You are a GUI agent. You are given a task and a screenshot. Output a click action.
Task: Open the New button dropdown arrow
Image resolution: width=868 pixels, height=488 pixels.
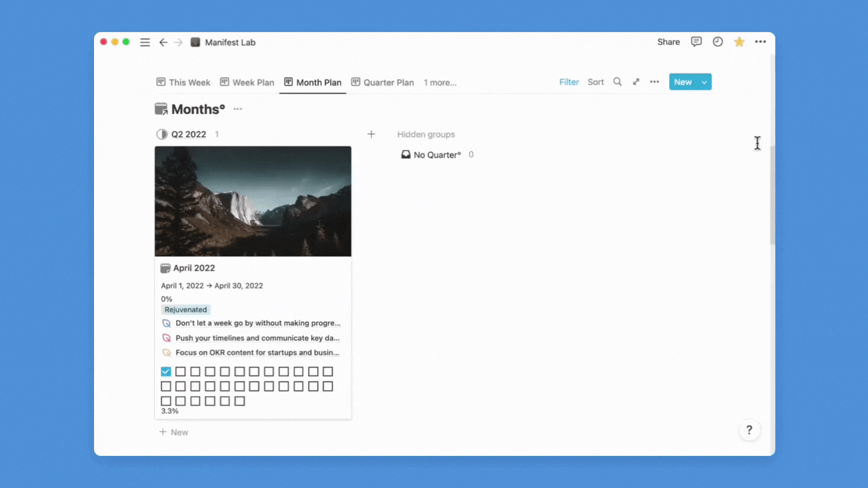point(704,82)
